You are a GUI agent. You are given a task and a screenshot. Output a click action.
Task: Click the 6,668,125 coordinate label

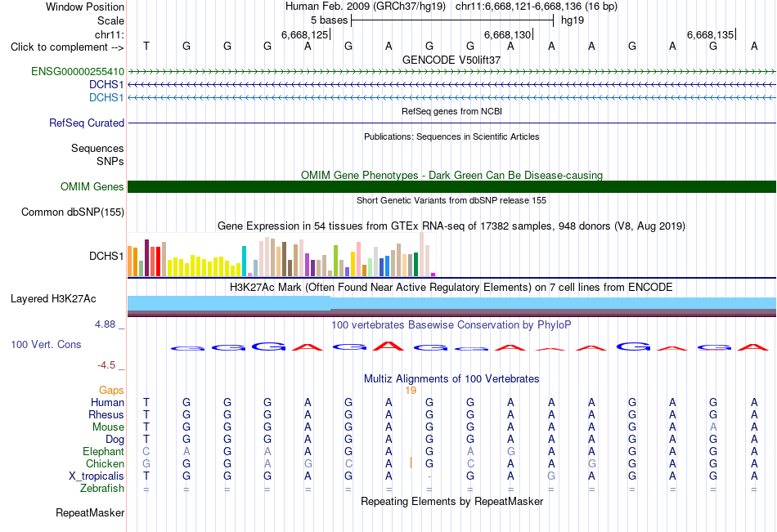pyautogui.click(x=305, y=34)
